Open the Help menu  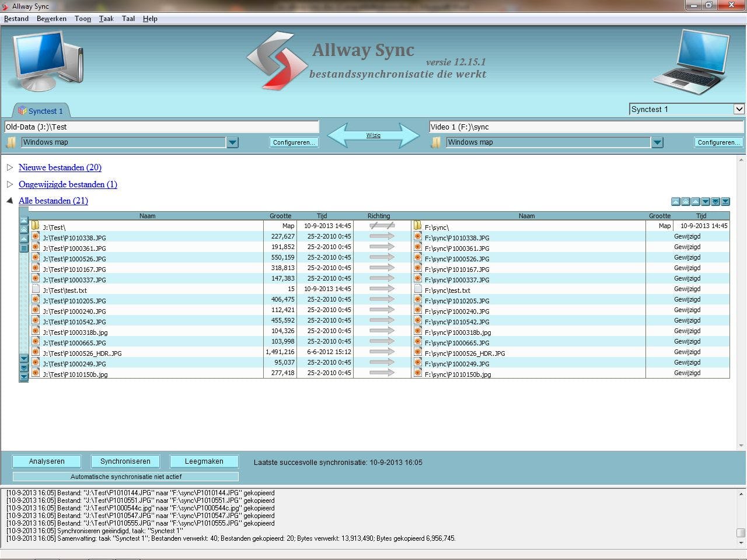pos(150,19)
